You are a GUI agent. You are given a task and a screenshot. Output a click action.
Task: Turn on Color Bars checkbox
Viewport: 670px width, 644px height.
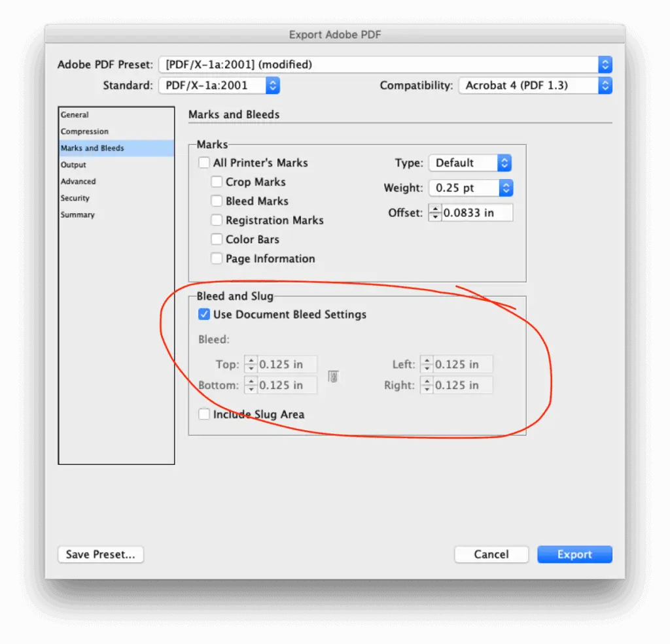pos(217,239)
